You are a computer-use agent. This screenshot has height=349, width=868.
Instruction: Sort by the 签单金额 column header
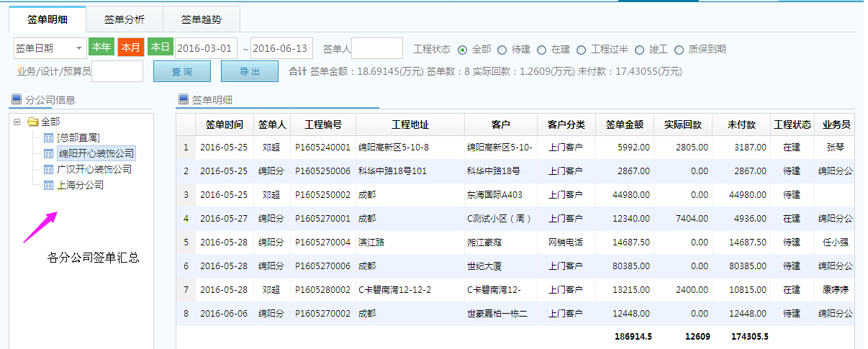click(x=624, y=124)
